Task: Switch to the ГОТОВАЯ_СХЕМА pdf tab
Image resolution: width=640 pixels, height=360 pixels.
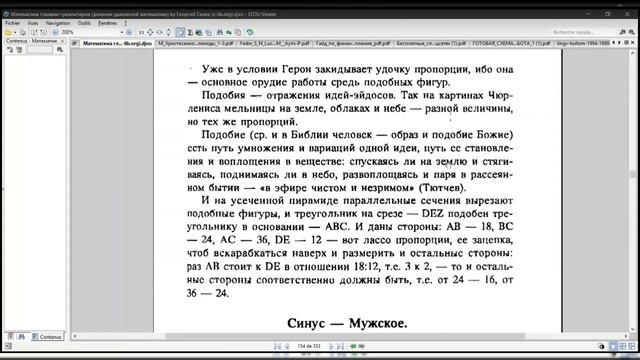Action: tap(511, 43)
